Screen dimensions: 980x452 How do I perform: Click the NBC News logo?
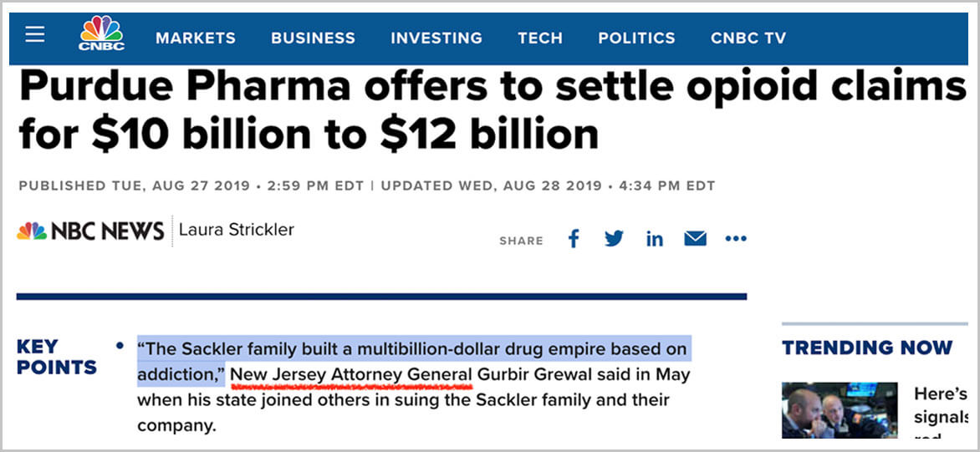[x=90, y=231]
